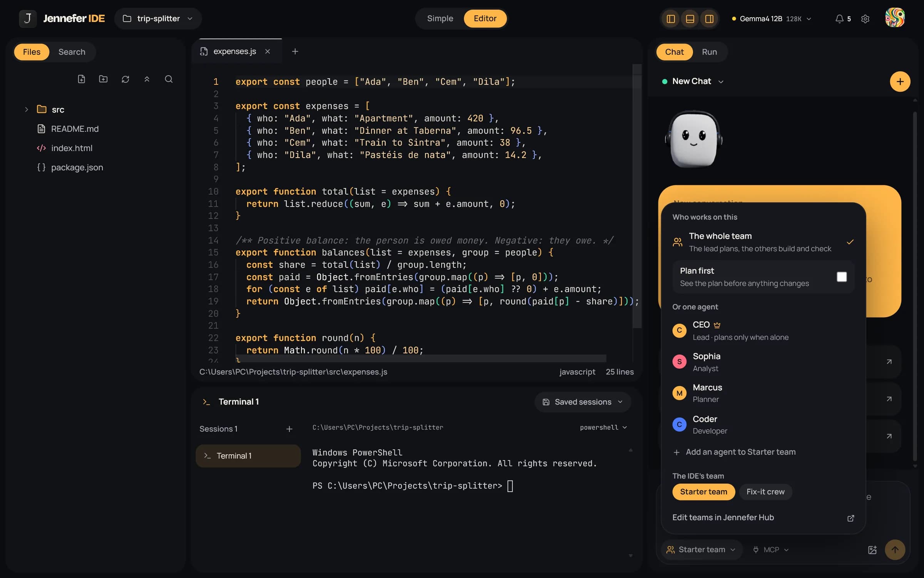Click the editor horizontal scrollbar

[421, 358]
